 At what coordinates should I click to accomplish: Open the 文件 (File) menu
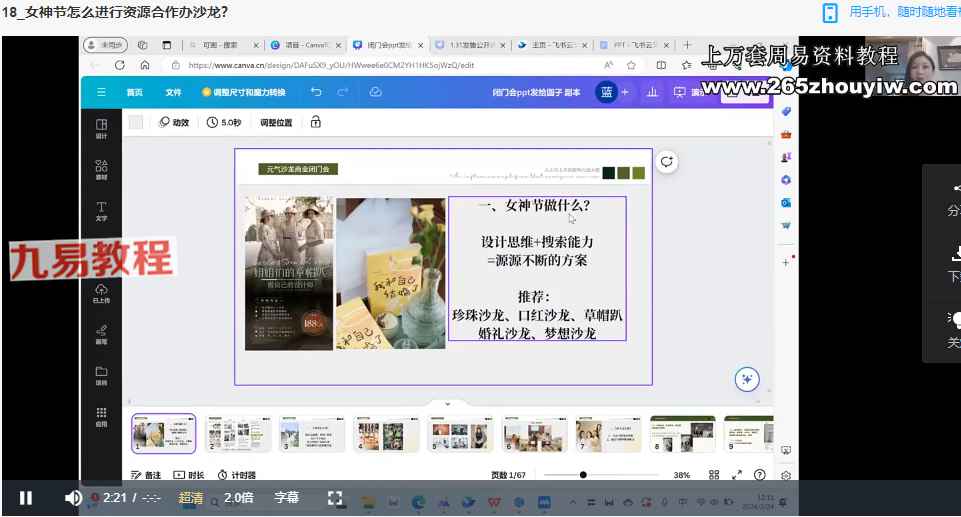pos(173,92)
